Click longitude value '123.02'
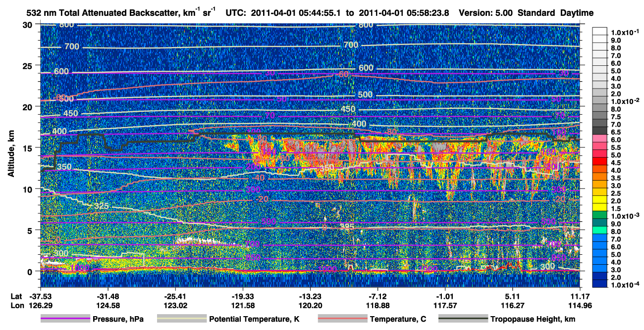Viewport: 644px width, 330px height. click(x=175, y=305)
